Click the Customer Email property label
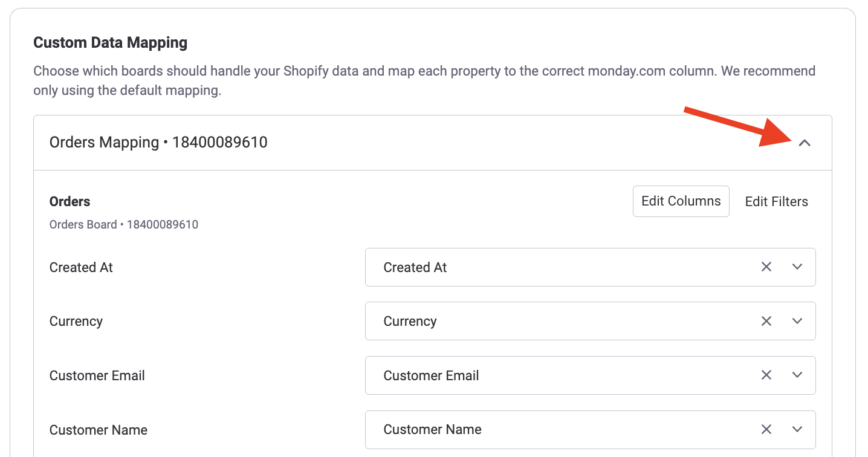This screenshot has height=457, width=868. (x=97, y=375)
